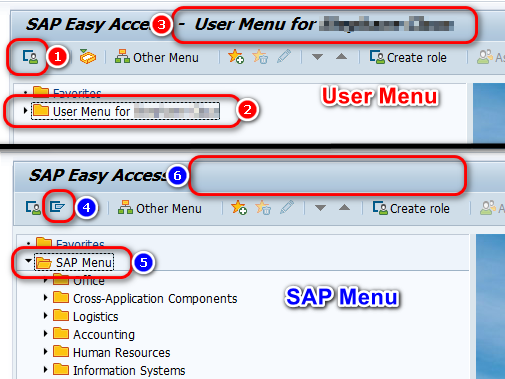Select the SAP Menu folder

click(74, 262)
